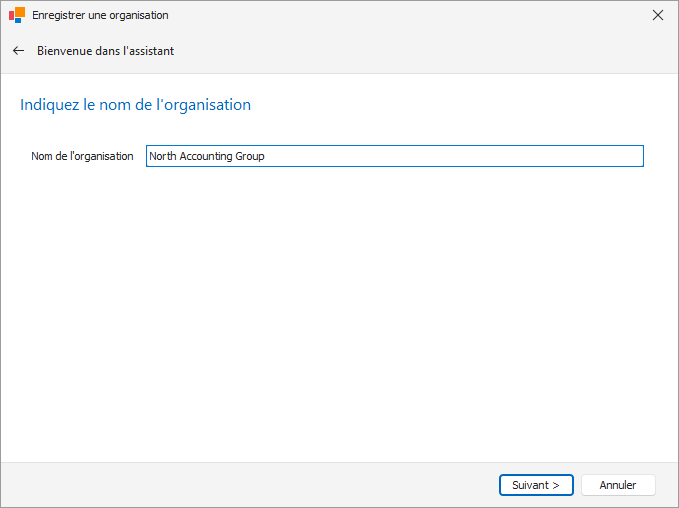Click the orange app logo in title bar

pos(17,15)
